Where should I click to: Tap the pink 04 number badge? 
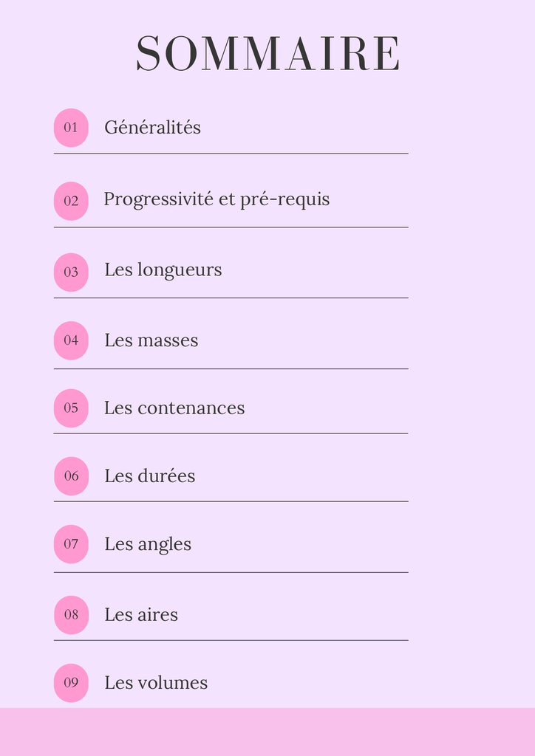click(x=71, y=340)
